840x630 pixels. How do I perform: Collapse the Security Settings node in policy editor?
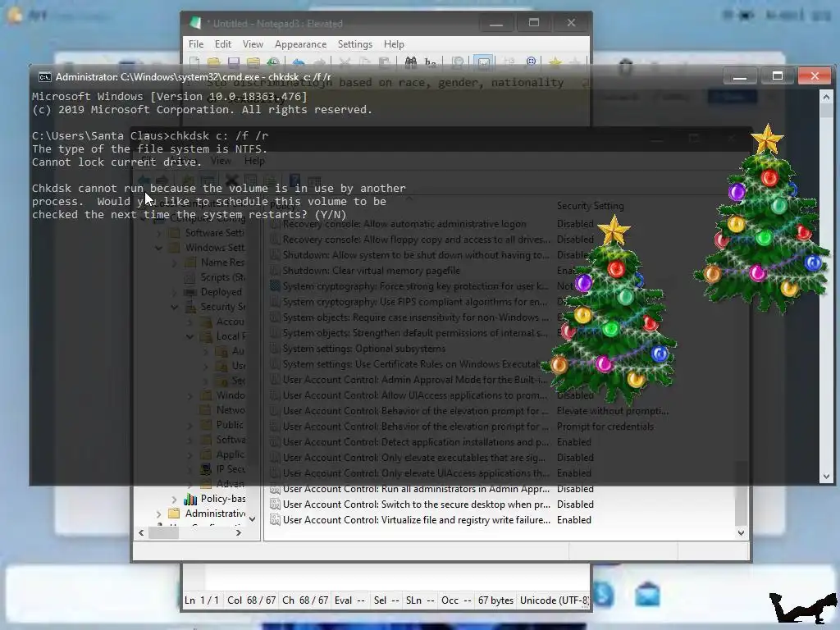click(174, 307)
